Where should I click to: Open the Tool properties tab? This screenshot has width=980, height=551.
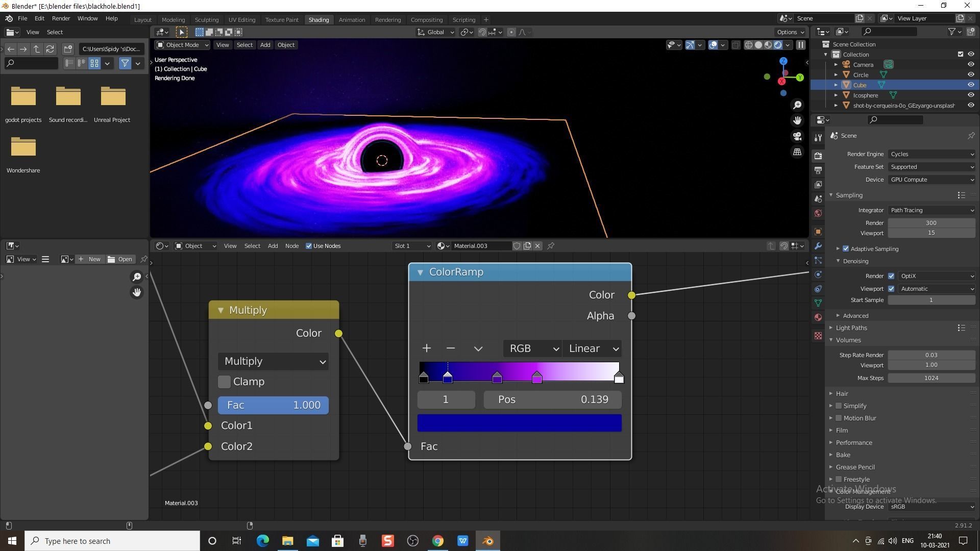818,138
